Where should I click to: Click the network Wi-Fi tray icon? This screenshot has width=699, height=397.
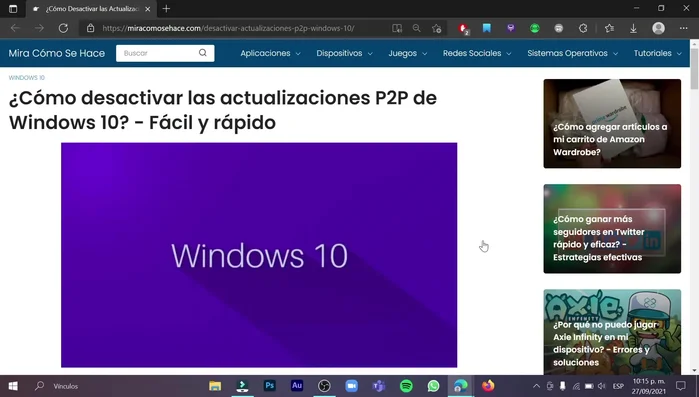576,386
